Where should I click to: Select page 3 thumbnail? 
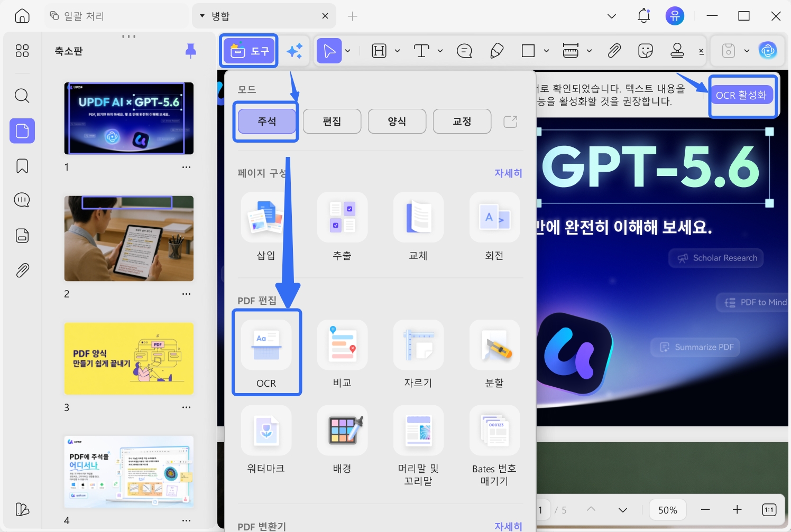(x=129, y=359)
